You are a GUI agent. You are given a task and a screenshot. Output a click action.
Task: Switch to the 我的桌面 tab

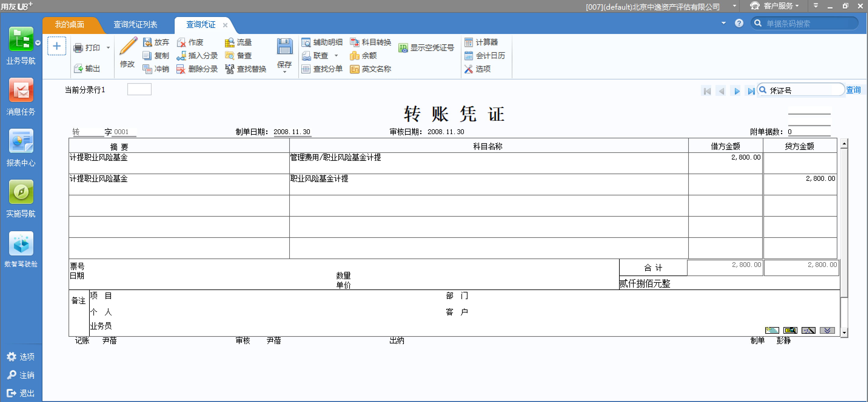pyautogui.click(x=69, y=25)
